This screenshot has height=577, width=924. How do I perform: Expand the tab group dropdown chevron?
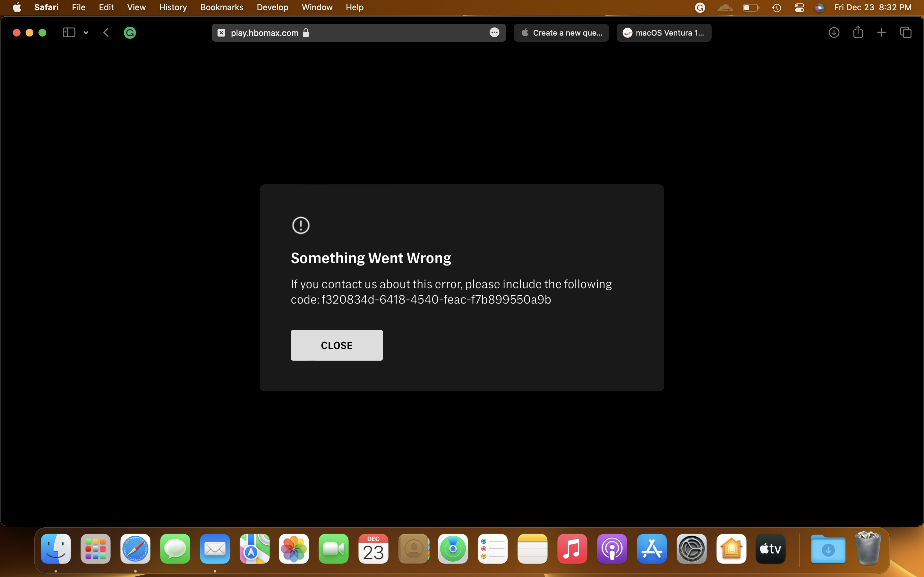point(86,33)
